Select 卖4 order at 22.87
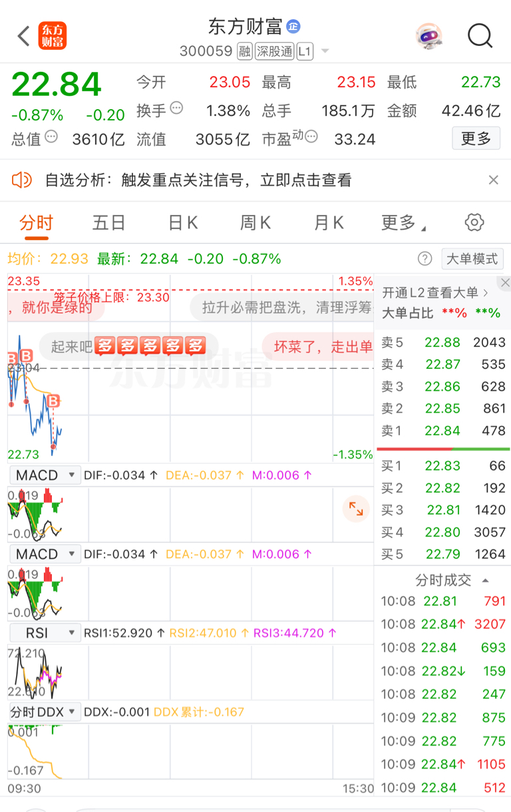 coord(443,364)
